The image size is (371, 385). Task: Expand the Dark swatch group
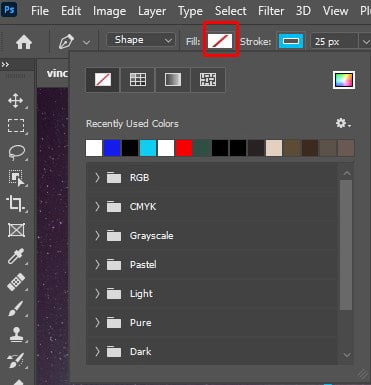pos(97,352)
